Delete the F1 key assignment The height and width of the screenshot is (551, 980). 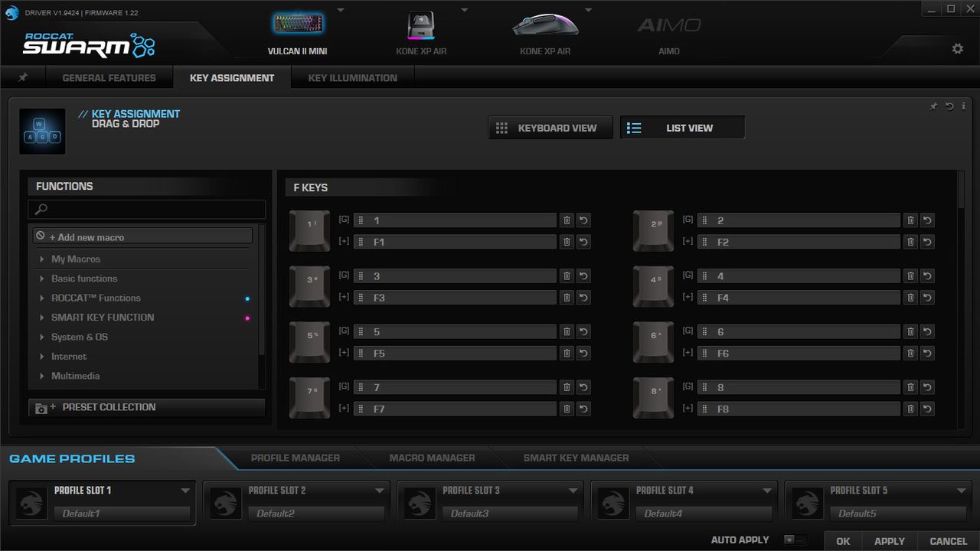coord(567,242)
